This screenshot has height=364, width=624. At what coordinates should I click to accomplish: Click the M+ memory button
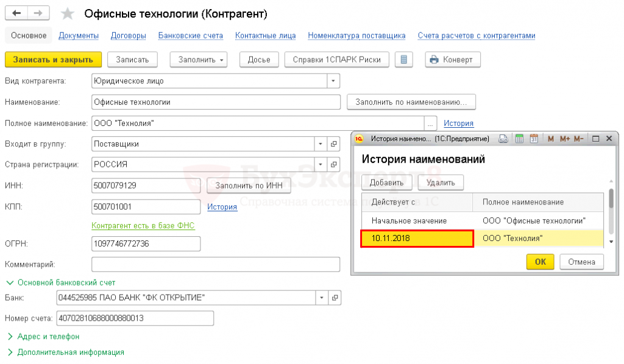click(565, 139)
